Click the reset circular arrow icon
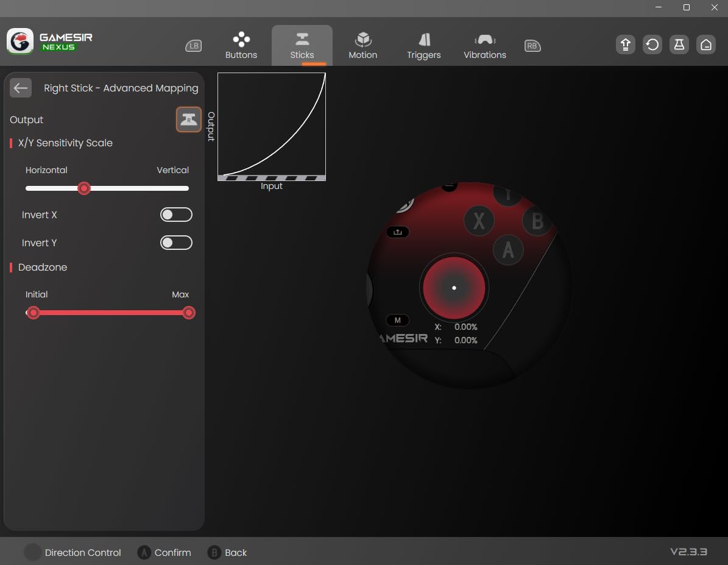The image size is (728, 565). [x=652, y=45]
